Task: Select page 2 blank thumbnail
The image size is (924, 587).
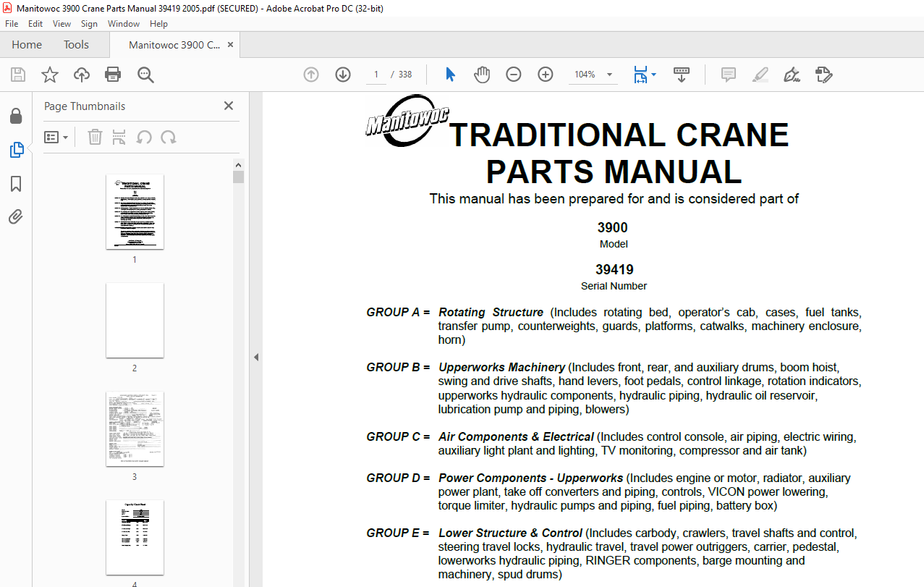Action: [135, 320]
